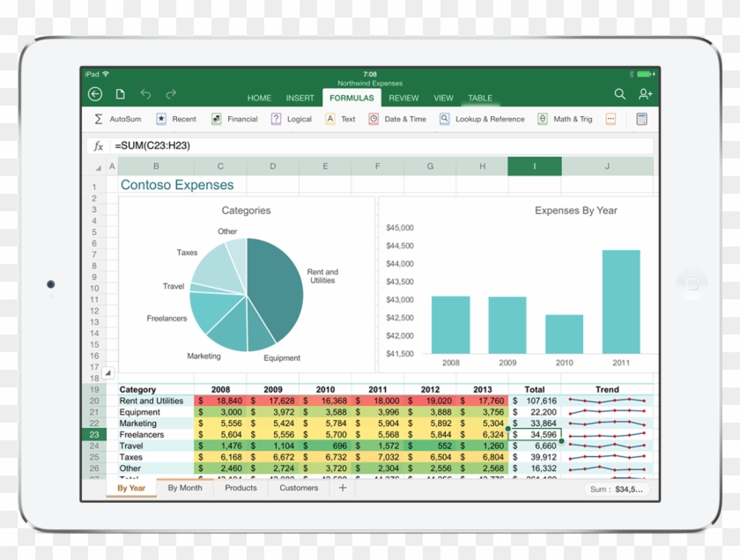Select Equipment 2008 value 3,000
The width and height of the screenshot is (740, 560).
220,412
